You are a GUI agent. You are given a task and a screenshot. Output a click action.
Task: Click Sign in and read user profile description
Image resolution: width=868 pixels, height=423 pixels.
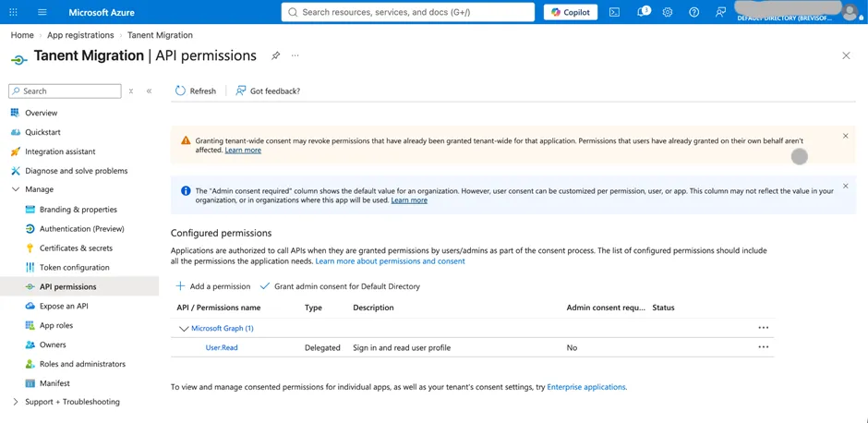pos(402,347)
